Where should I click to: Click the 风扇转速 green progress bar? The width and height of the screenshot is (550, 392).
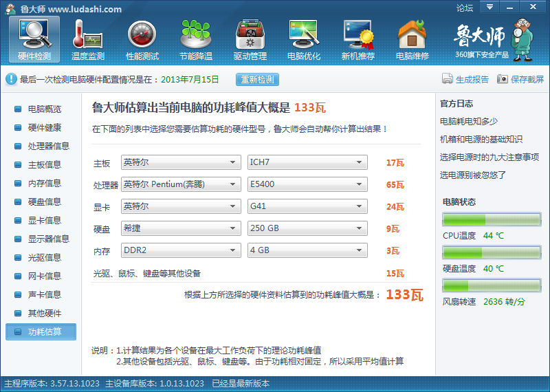[492, 285]
